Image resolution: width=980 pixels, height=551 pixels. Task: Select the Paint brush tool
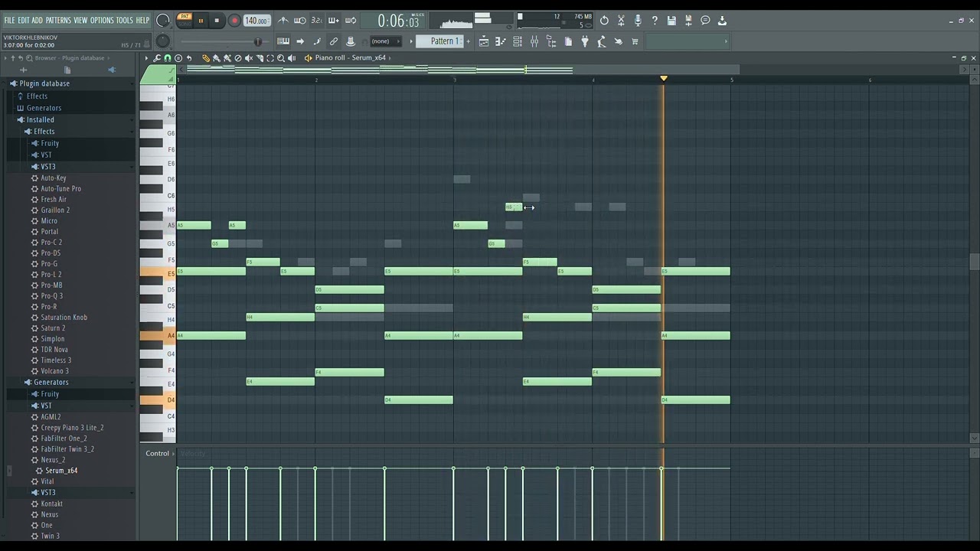pyautogui.click(x=217, y=58)
